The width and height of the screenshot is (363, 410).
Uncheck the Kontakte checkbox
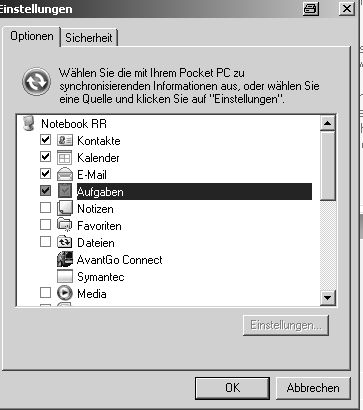click(x=45, y=140)
